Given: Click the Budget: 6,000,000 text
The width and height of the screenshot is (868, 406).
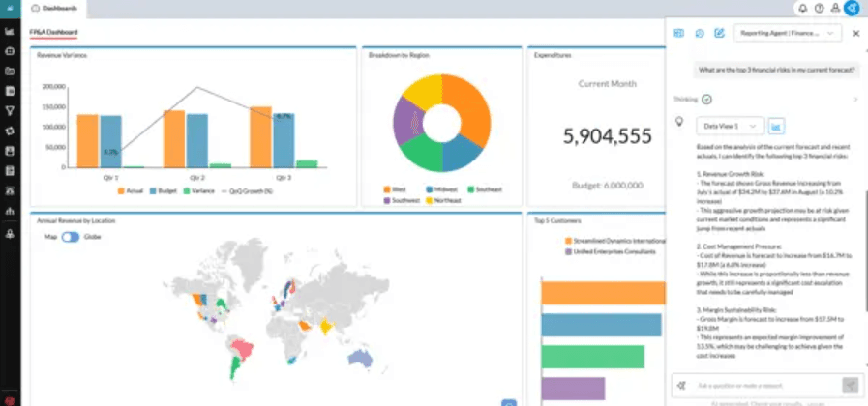Looking at the screenshot, I should tap(608, 186).
